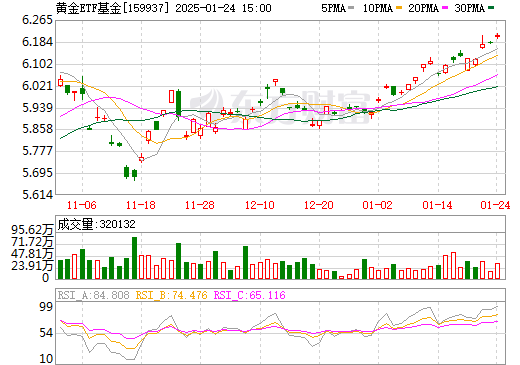Click the 5PMA legend label

coord(333,8)
